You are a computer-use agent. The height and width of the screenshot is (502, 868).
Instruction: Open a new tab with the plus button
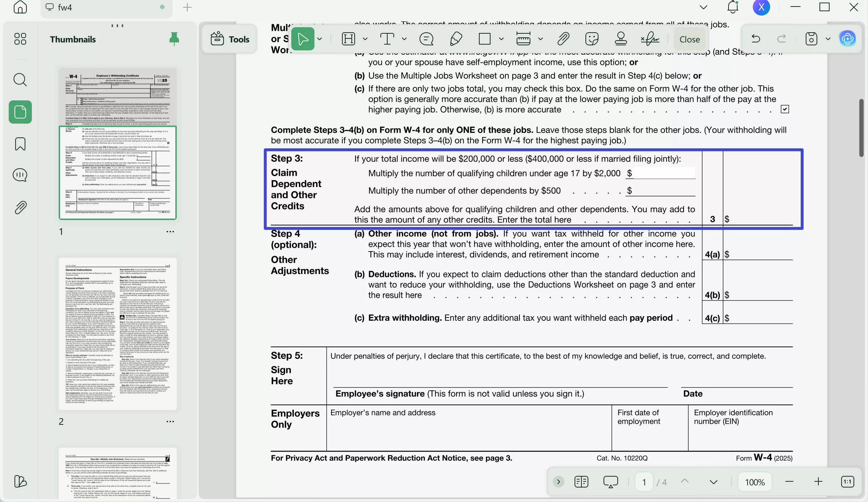coord(187,7)
